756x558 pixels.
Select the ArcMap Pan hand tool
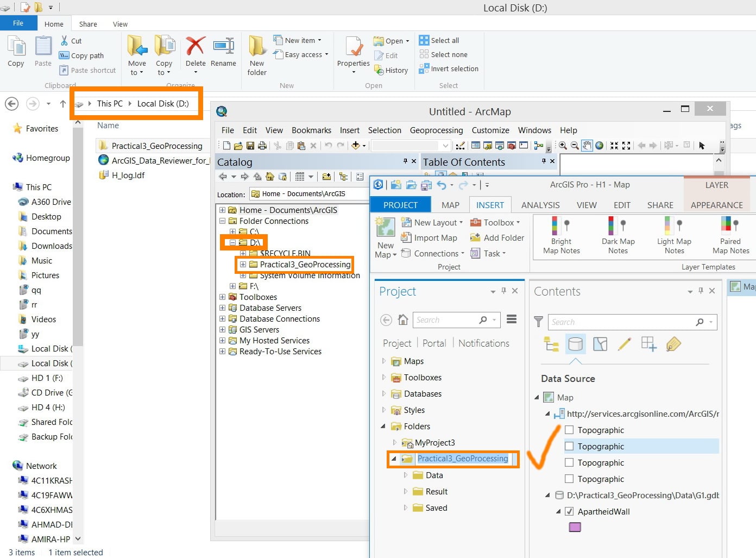pos(587,146)
